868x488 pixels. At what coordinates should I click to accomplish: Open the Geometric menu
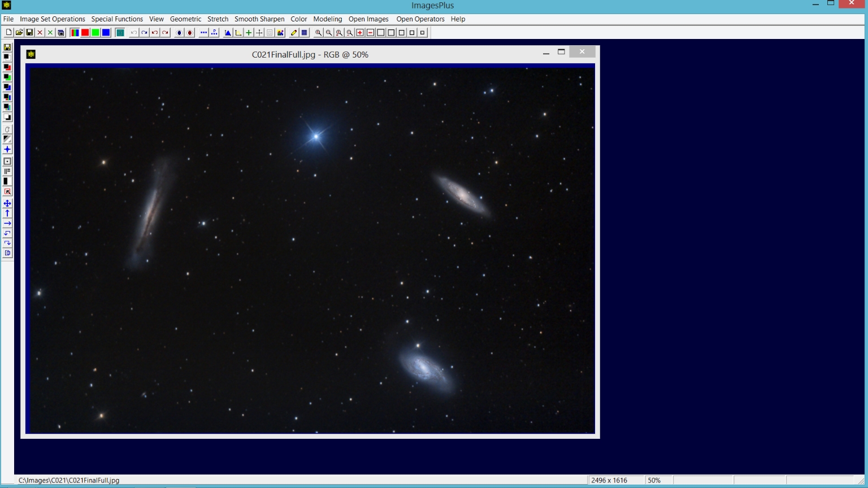185,19
